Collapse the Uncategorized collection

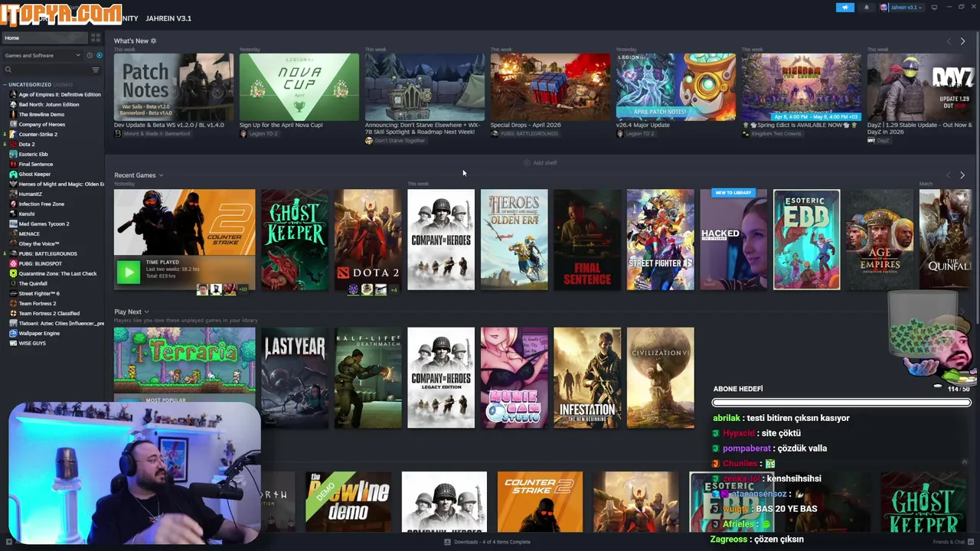[6, 84]
